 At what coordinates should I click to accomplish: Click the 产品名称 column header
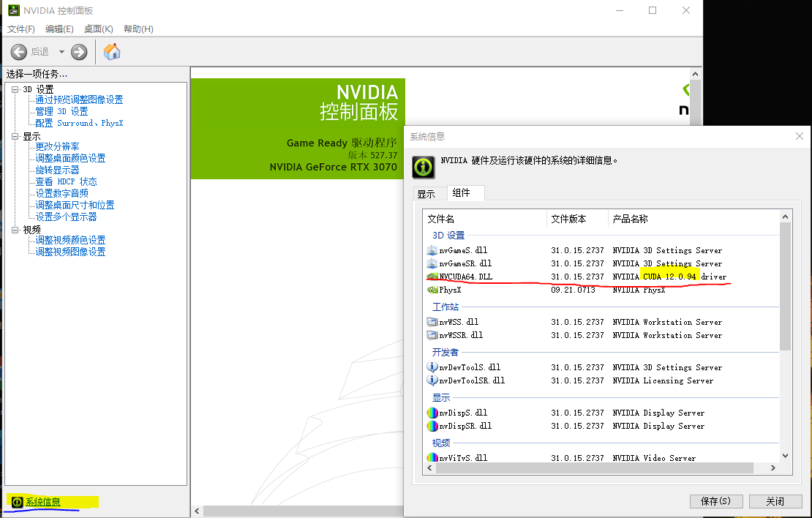[693, 219]
